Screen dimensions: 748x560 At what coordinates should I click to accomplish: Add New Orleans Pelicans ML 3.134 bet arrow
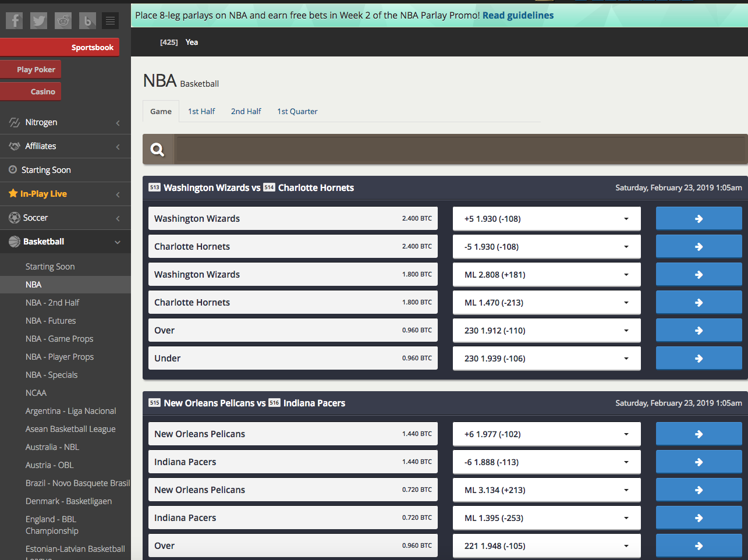[x=699, y=490]
